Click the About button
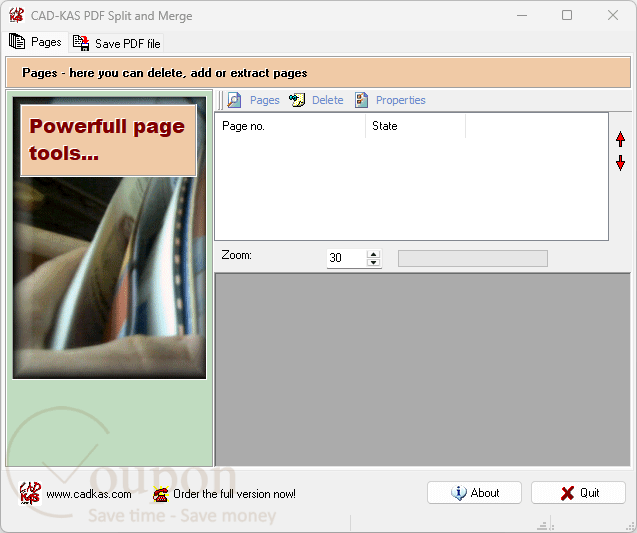Viewport: 637px width, 533px height. [x=474, y=493]
